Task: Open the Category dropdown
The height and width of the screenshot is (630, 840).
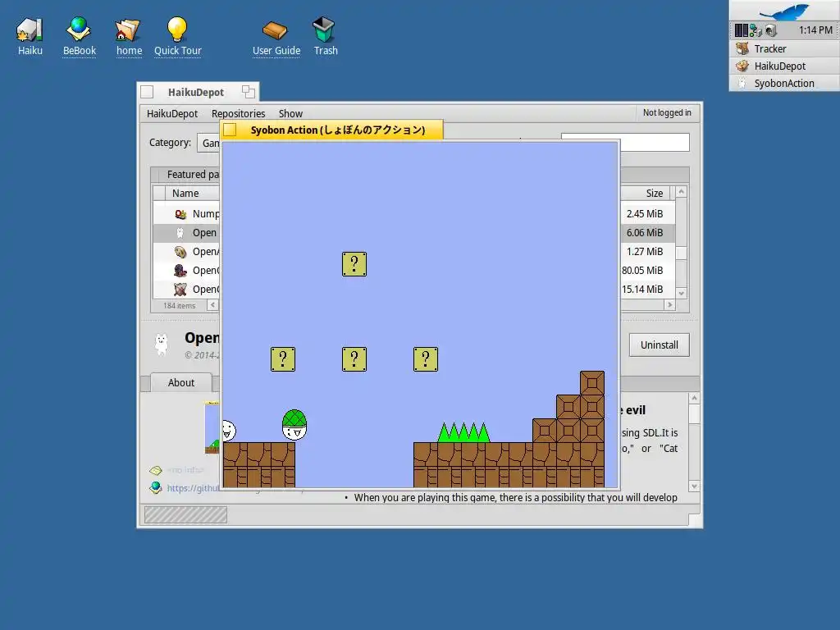Action: (208, 143)
